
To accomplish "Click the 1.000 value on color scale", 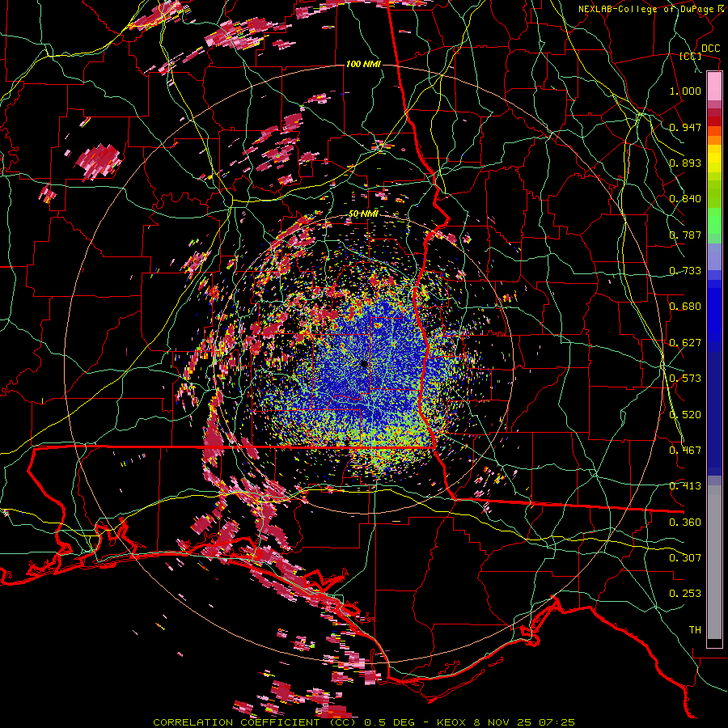I will [x=685, y=91].
